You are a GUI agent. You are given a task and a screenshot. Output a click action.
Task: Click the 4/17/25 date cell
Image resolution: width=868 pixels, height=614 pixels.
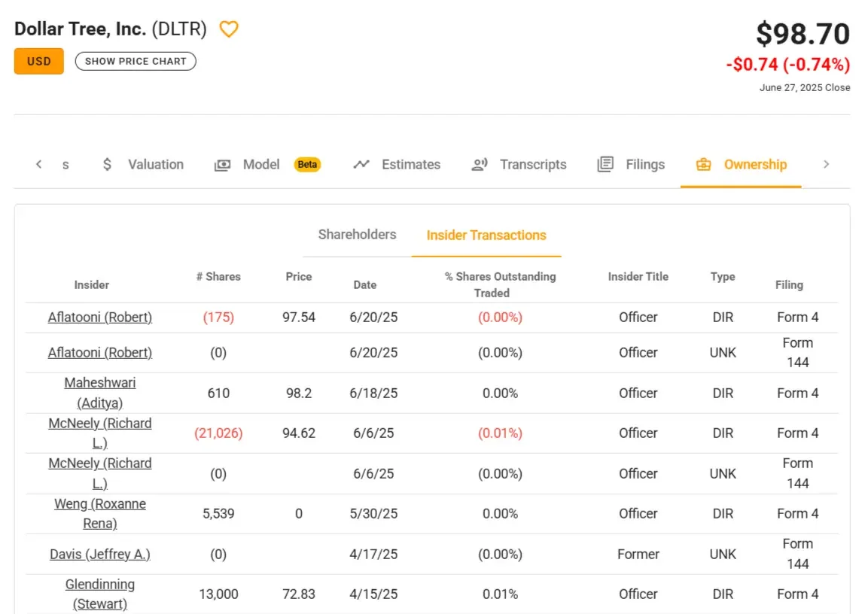pyautogui.click(x=373, y=555)
